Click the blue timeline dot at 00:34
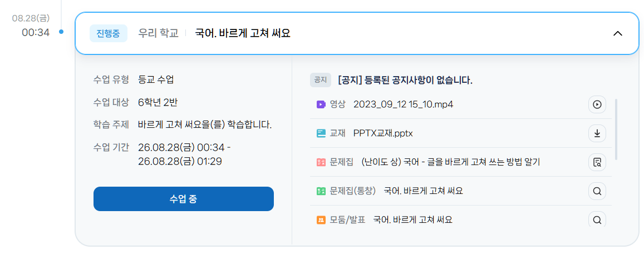This screenshot has width=644, height=255. pos(61,32)
